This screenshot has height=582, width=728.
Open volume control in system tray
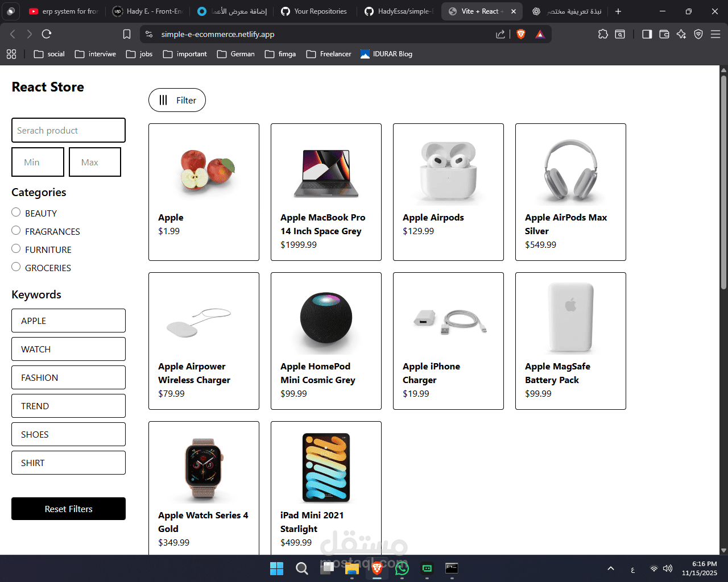[668, 568]
